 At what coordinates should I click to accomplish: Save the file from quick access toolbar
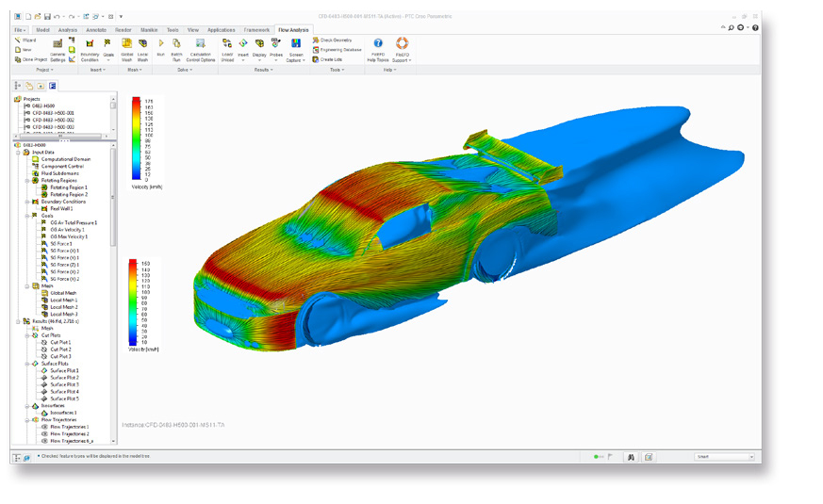(x=47, y=17)
